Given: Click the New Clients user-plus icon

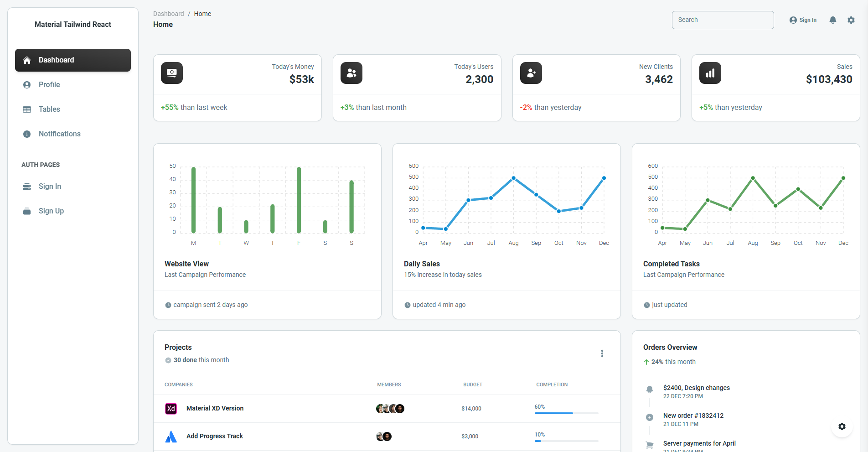Looking at the screenshot, I should tap(531, 73).
